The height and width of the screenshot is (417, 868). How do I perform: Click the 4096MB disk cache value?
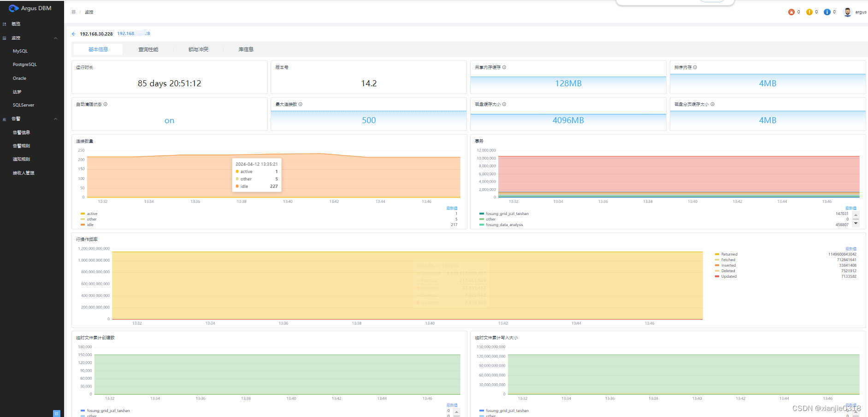[x=568, y=120]
